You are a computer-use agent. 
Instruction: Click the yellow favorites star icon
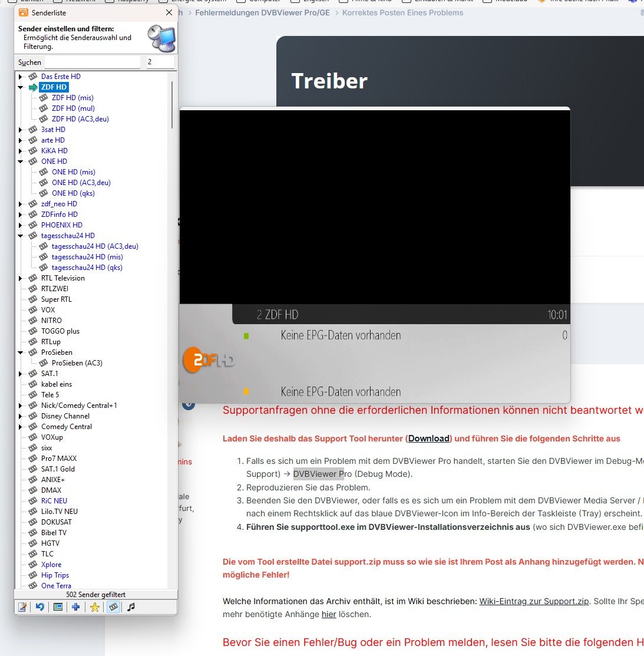94,606
